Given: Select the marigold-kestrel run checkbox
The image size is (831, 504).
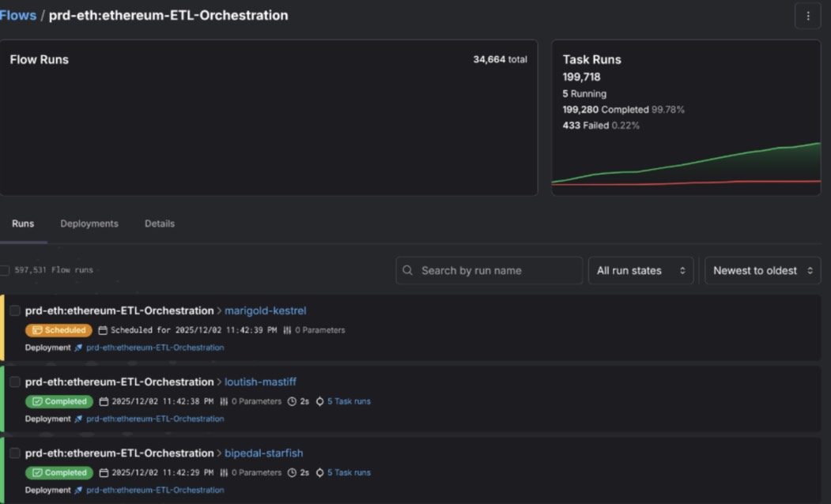Looking at the screenshot, I should click(x=15, y=310).
